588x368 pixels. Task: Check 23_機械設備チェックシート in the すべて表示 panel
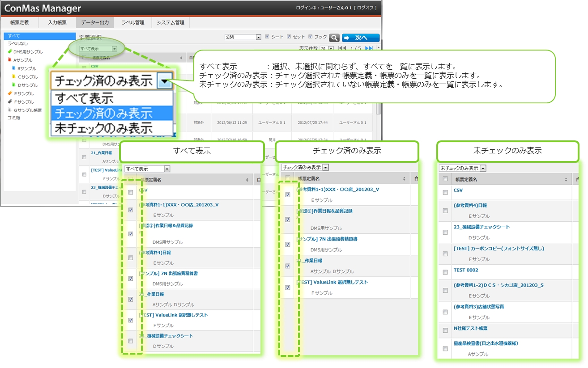[131, 341]
